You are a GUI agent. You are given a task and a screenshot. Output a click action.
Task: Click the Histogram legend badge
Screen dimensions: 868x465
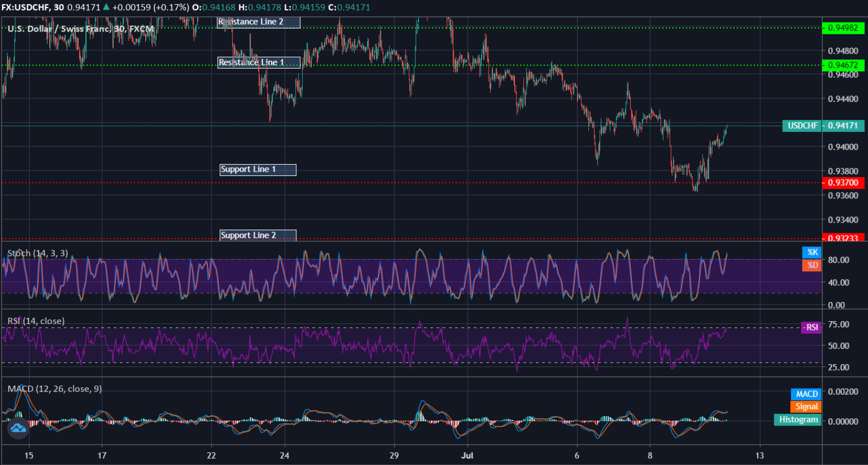coord(798,420)
